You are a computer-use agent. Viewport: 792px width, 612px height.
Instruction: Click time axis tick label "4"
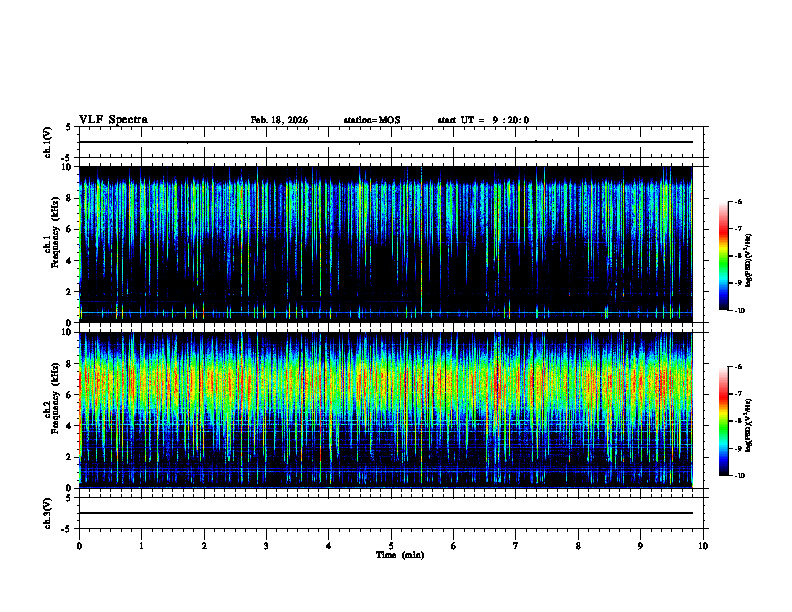329,546
